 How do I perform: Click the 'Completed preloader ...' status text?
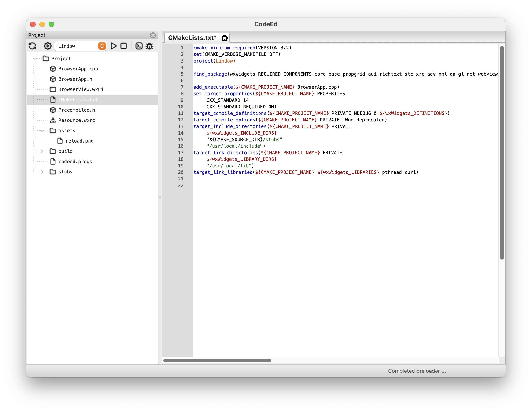tap(417, 371)
